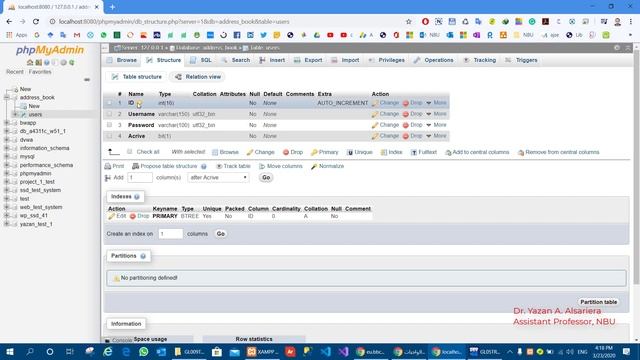Click Unique for selected columns
This screenshot has width=640, height=360.
tap(360, 152)
